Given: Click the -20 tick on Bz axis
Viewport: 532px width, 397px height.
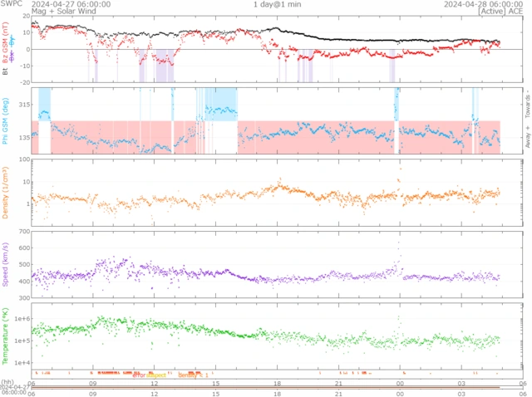Looking at the screenshot, I should pos(26,82).
